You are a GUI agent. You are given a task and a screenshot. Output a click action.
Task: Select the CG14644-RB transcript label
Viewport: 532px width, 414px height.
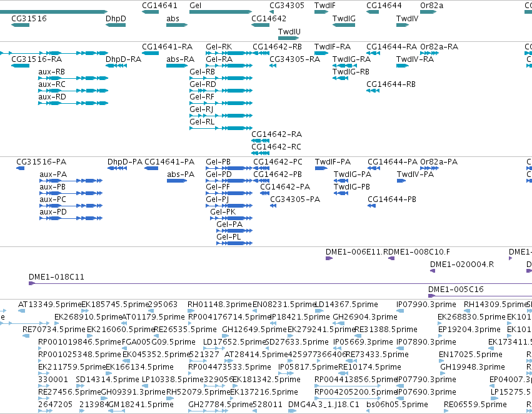pyautogui.click(x=391, y=84)
